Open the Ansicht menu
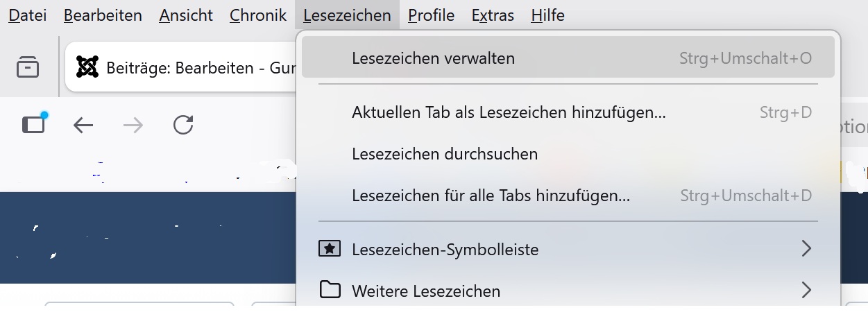868x328 pixels. [x=186, y=15]
